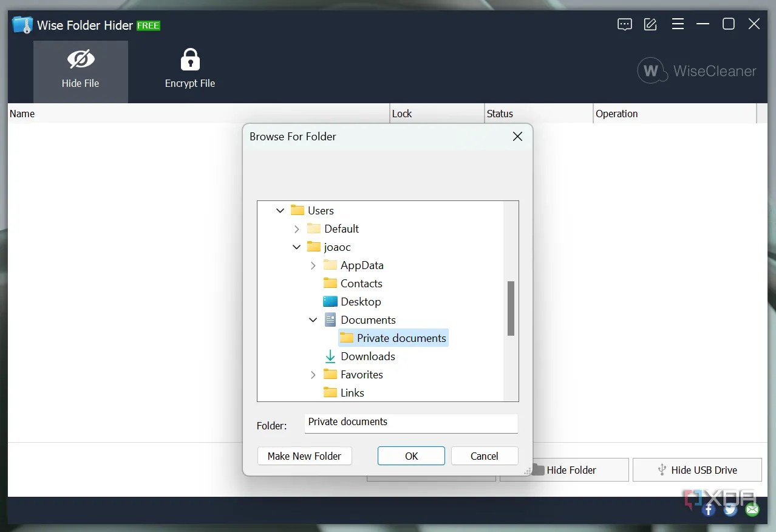Viewport: 776px width, 532px height.
Task: Click the Facebook share icon
Action: (x=708, y=509)
